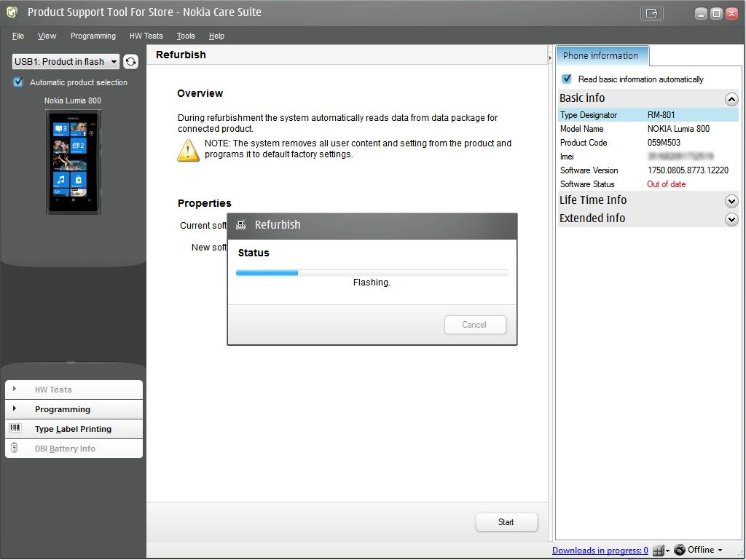
Task: Expand the HW Tests sidebar group
Action: pos(74,390)
